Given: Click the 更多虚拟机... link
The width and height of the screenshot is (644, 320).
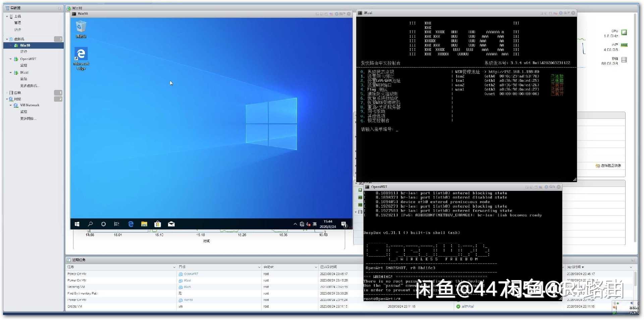Looking at the screenshot, I should (30, 86).
